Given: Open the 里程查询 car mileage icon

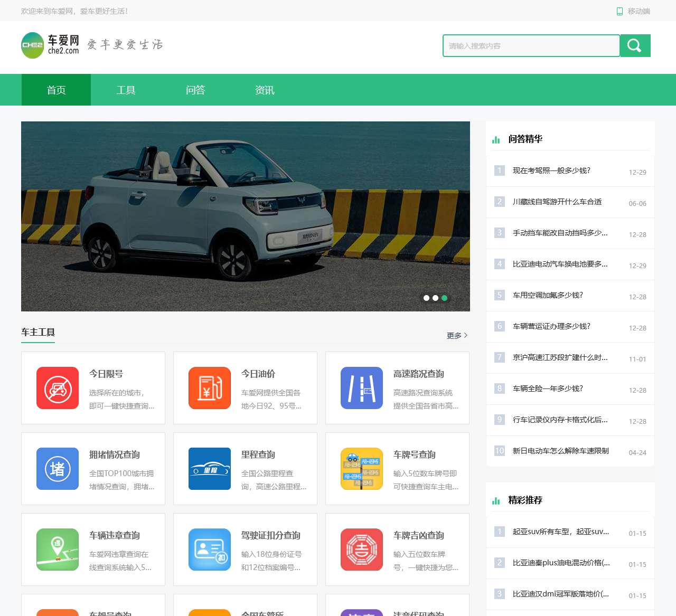Looking at the screenshot, I should (x=210, y=469).
